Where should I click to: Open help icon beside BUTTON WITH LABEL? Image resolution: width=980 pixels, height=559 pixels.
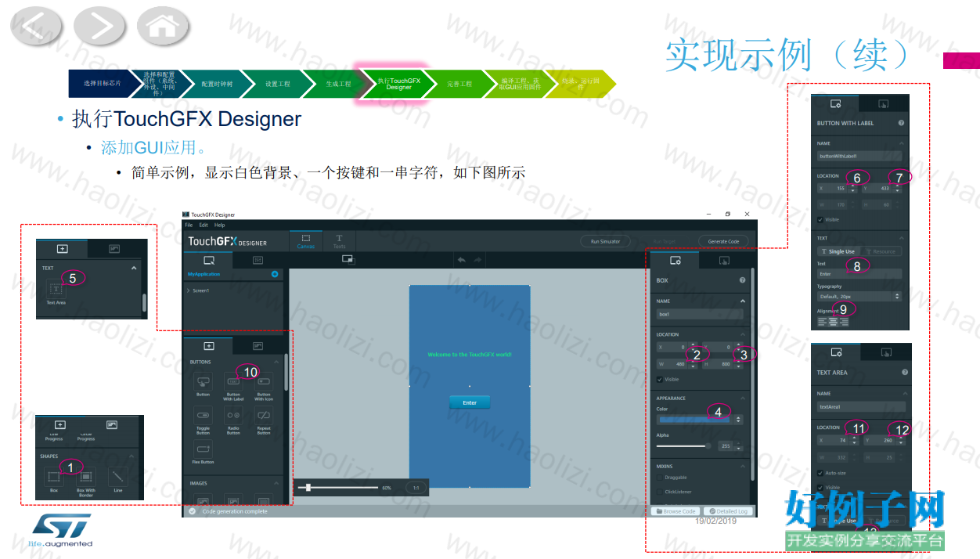[902, 123]
